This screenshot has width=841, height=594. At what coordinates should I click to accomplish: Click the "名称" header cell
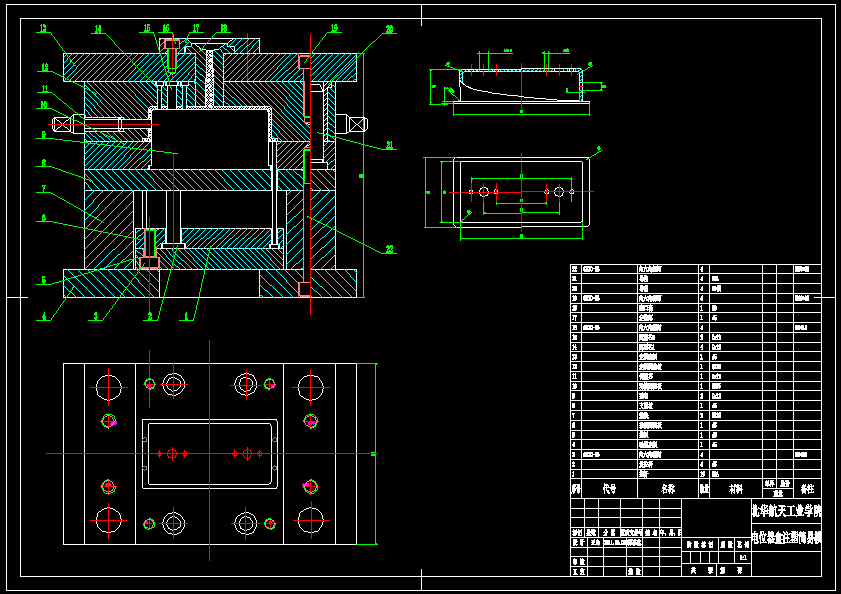pyautogui.click(x=668, y=489)
